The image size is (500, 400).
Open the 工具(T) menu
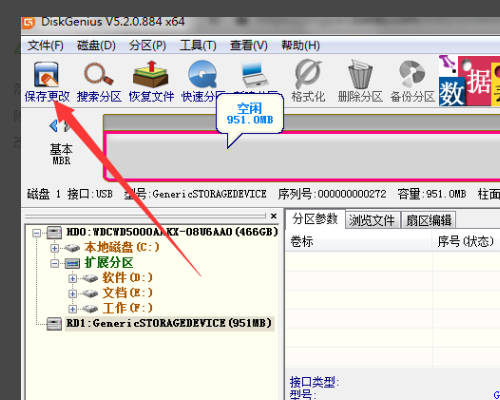pos(198,45)
